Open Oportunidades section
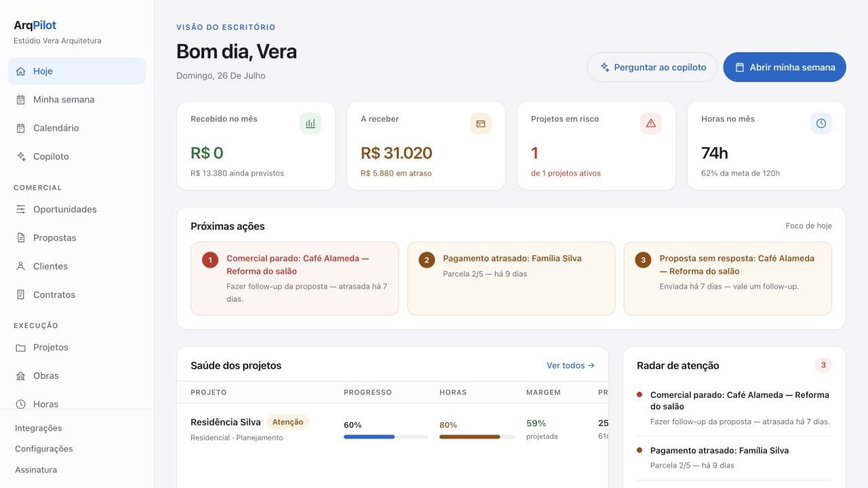The height and width of the screenshot is (488, 868). [x=77, y=209]
